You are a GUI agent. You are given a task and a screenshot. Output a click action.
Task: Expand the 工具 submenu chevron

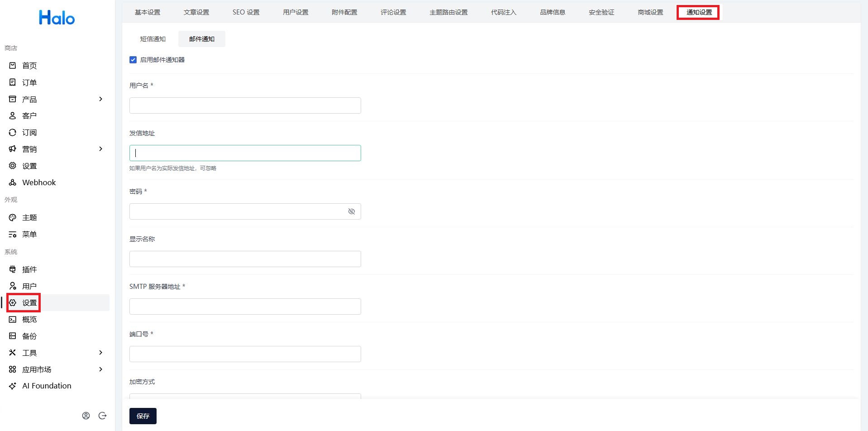101,353
